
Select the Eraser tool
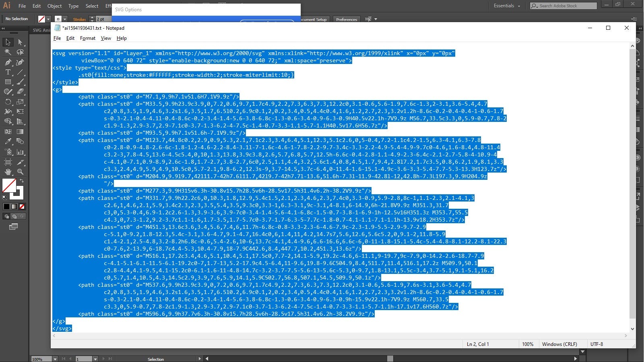(20, 92)
